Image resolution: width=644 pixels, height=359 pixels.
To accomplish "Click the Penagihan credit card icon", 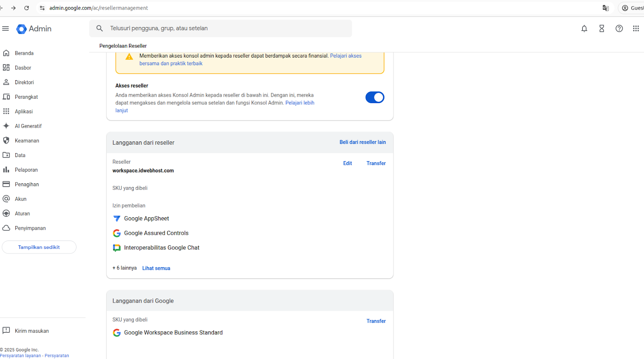I will [6, 184].
